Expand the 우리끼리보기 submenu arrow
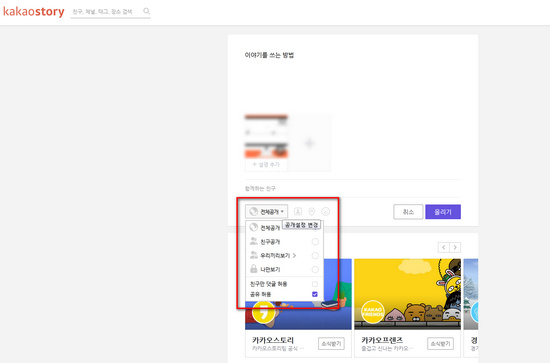Screen dimensions: 550x363 tap(294, 256)
